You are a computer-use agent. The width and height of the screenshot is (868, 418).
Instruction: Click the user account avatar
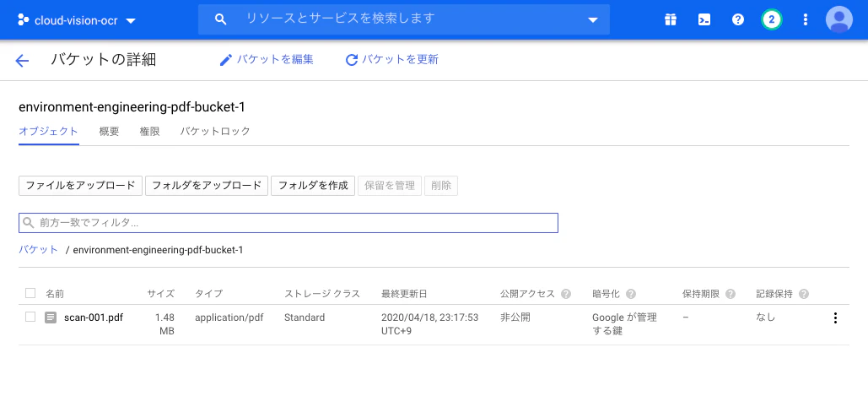[839, 20]
